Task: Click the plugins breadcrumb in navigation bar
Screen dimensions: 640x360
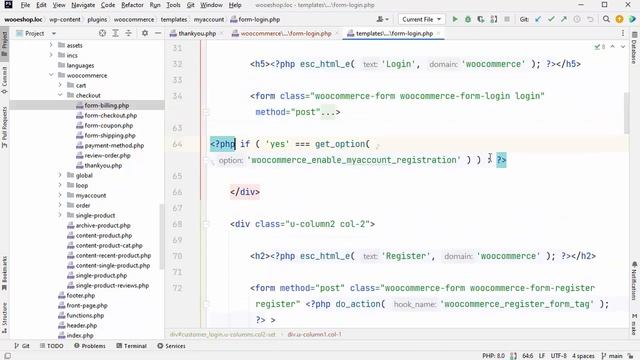Action: [x=97, y=19]
